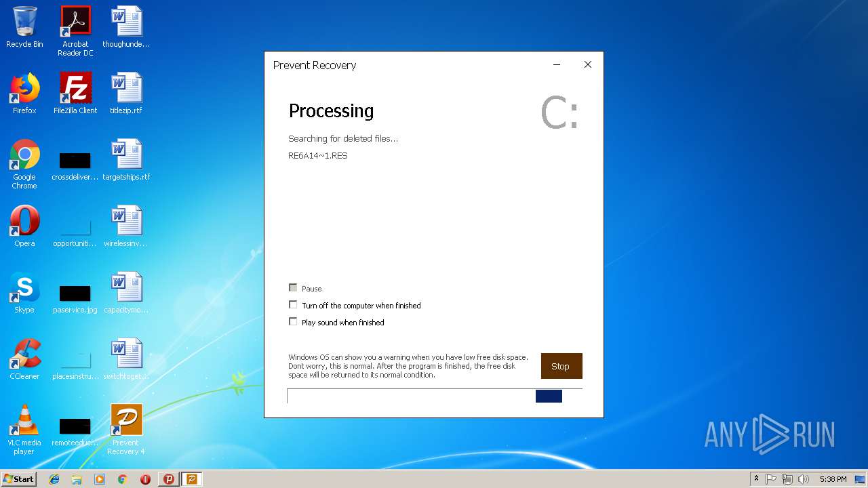The height and width of the screenshot is (488, 868).
Task: Open the Windows Start menu
Action: coord(19,479)
